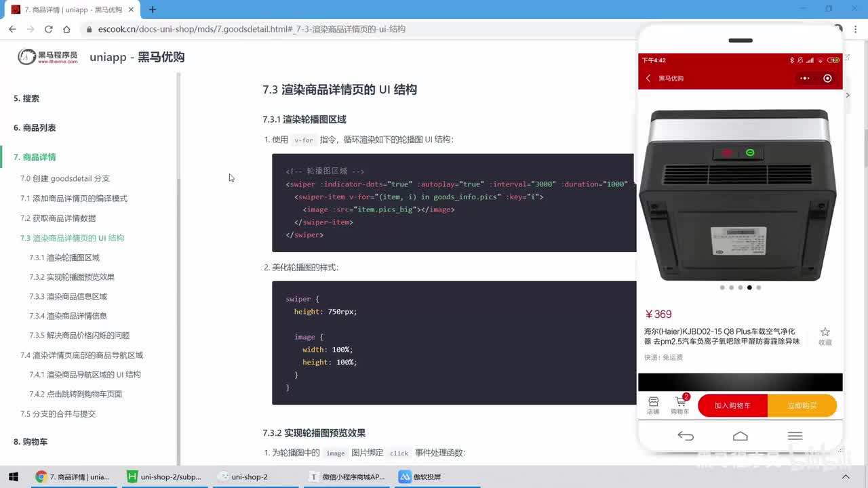The width and height of the screenshot is (868, 488).
Task: Tap Android back navigation key
Action: (x=686, y=436)
